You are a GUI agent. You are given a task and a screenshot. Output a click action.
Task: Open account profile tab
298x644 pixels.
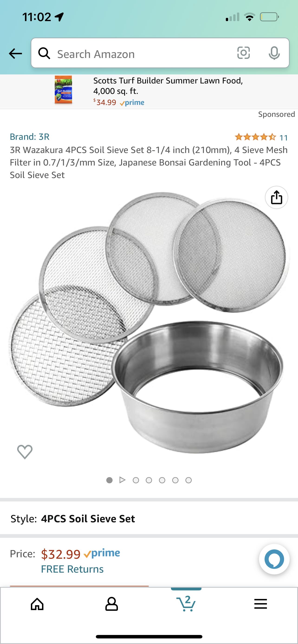point(111,604)
